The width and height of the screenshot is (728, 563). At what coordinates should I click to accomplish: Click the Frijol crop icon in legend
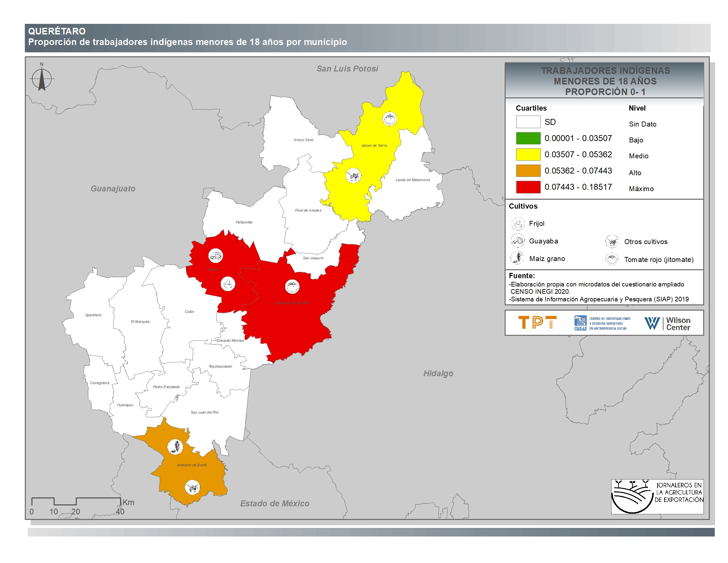pos(518,224)
